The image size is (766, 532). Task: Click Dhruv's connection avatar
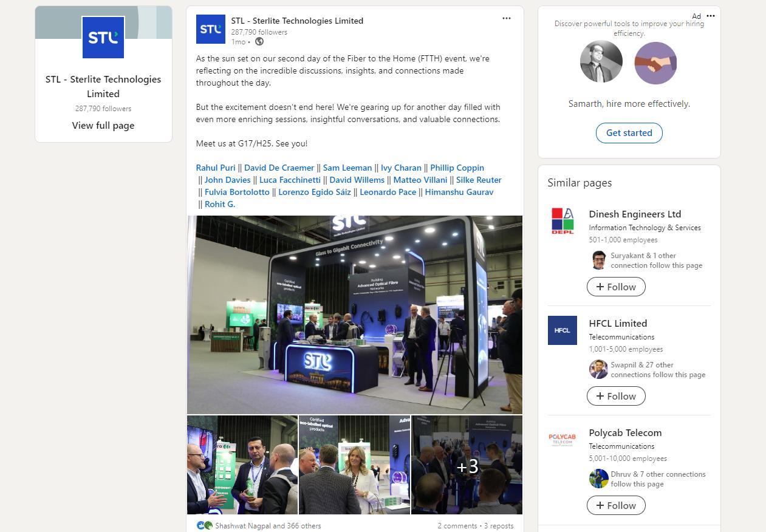[x=598, y=479]
